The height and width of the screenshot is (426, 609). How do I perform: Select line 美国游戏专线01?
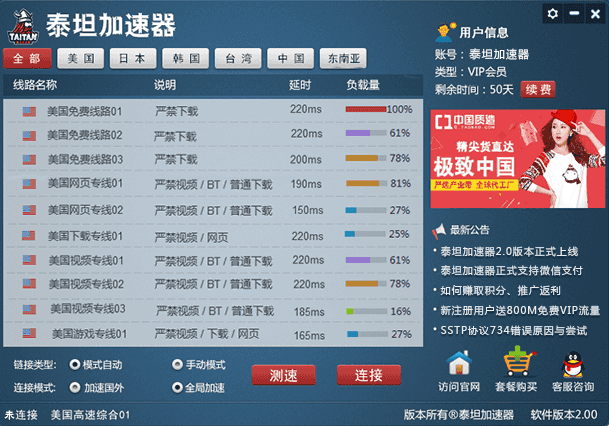213,334
